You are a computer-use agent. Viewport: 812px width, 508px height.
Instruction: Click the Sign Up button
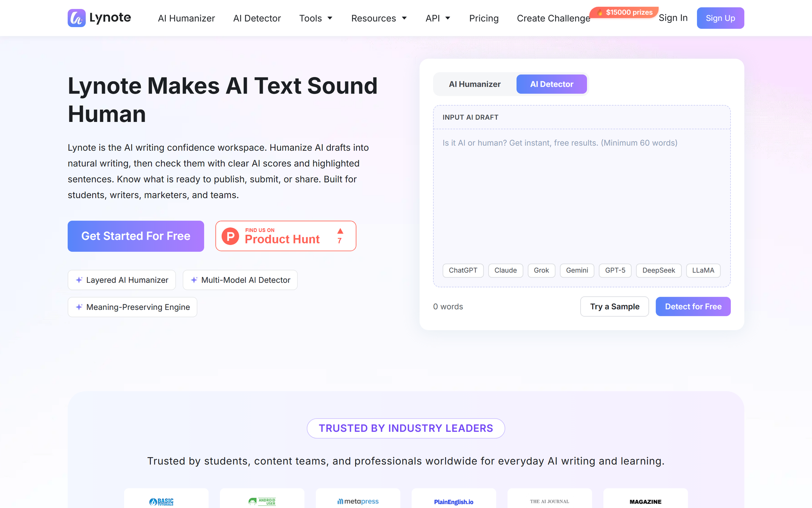(720, 18)
